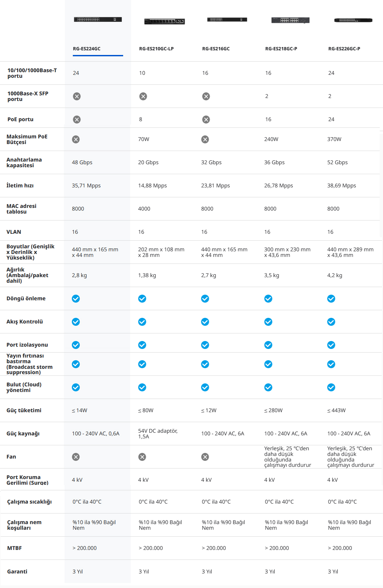This screenshot has width=383, height=588.
Task: Click the Maksimum PoE Bütçesi cross for RG-ES224GC
Action: pyautogui.click(x=76, y=139)
